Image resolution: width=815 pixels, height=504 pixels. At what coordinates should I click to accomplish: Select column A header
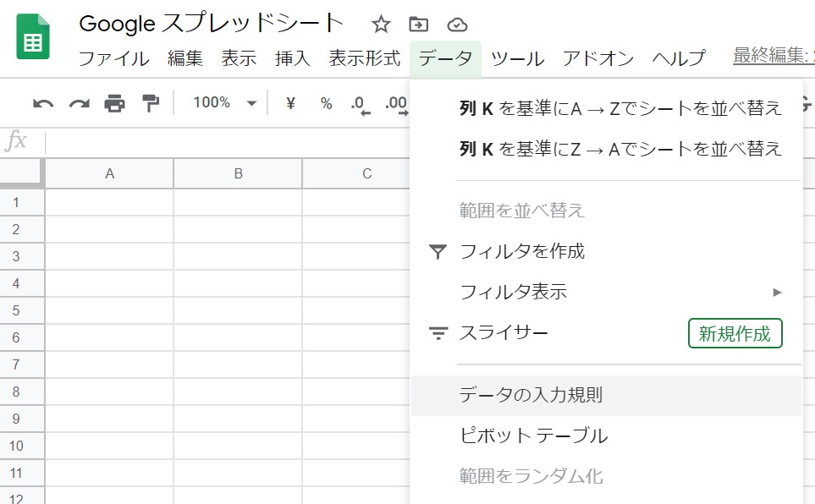(109, 173)
